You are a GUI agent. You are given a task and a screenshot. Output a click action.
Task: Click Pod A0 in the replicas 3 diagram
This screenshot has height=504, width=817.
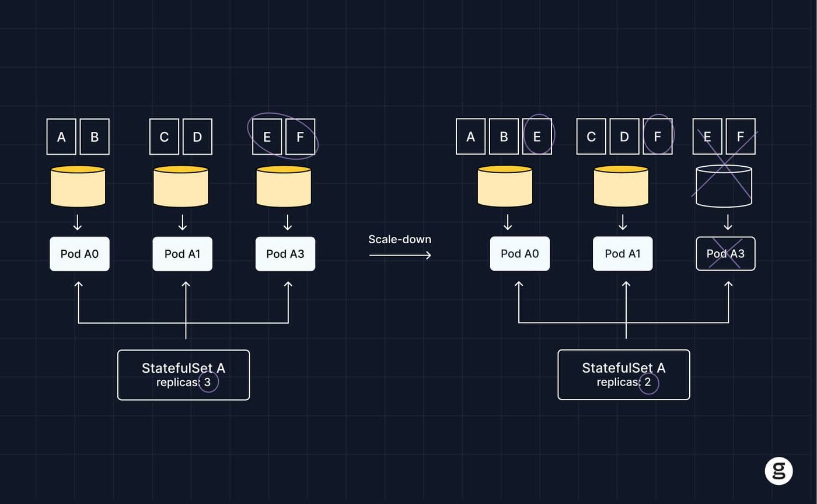[x=79, y=254]
